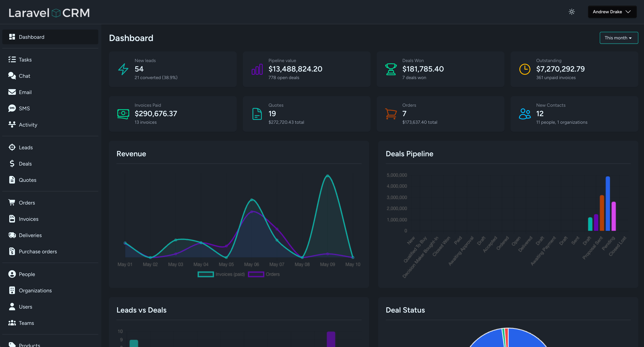The image size is (644, 347).
Task: Click the Purchase orders icon
Action: point(12,251)
